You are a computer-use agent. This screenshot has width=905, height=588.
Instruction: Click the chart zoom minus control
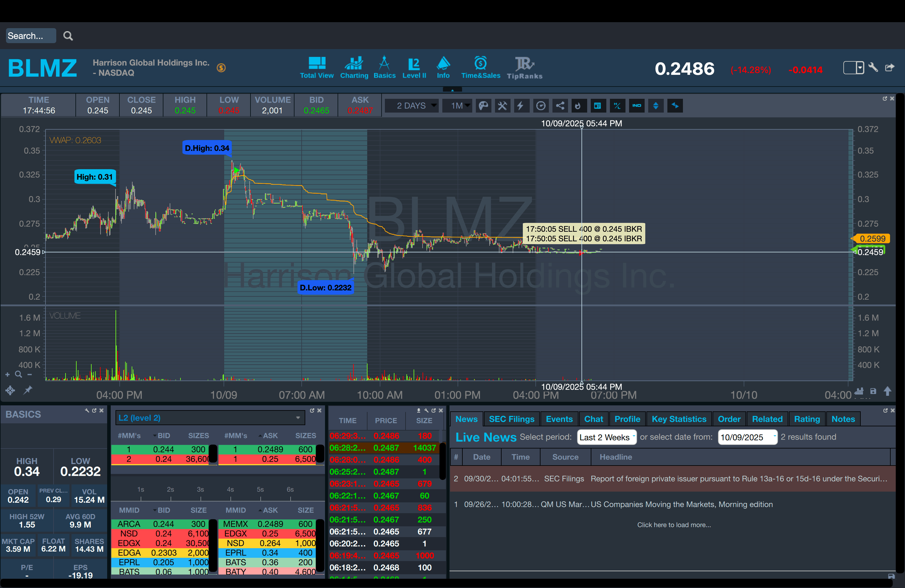30,375
